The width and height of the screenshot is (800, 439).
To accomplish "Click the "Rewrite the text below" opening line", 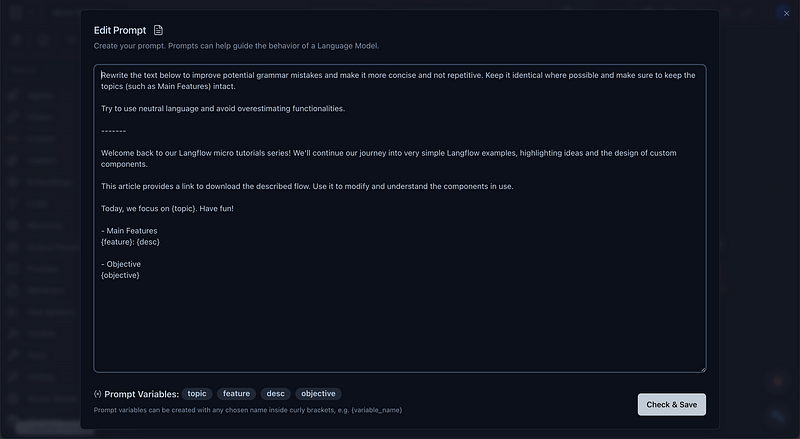I will click(300, 75).
